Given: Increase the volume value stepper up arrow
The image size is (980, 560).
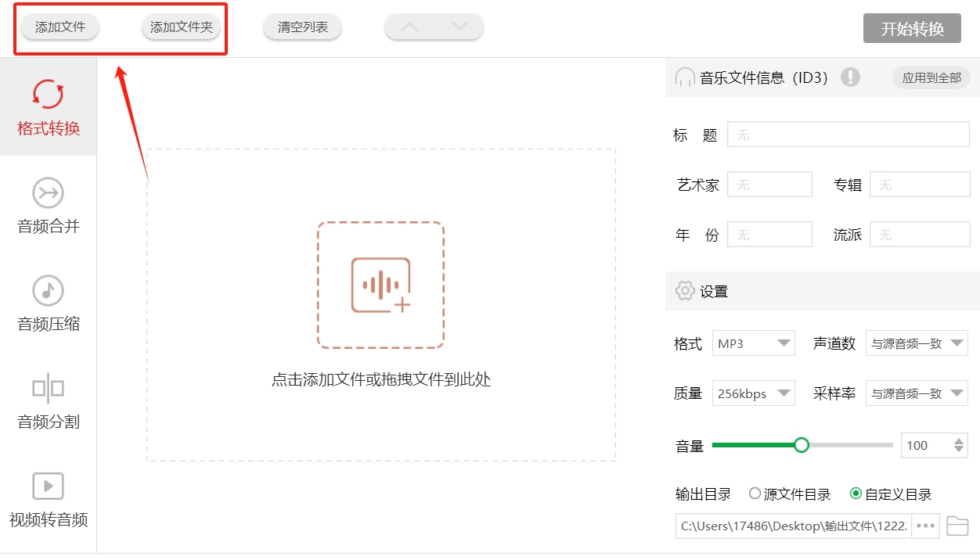Looking at the screenshot, I should [x=960, y=441].
